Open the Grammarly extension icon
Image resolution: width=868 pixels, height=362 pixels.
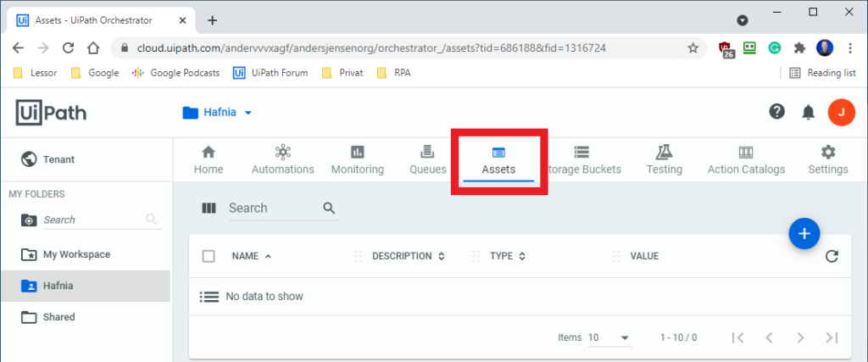tap(774, 48)
